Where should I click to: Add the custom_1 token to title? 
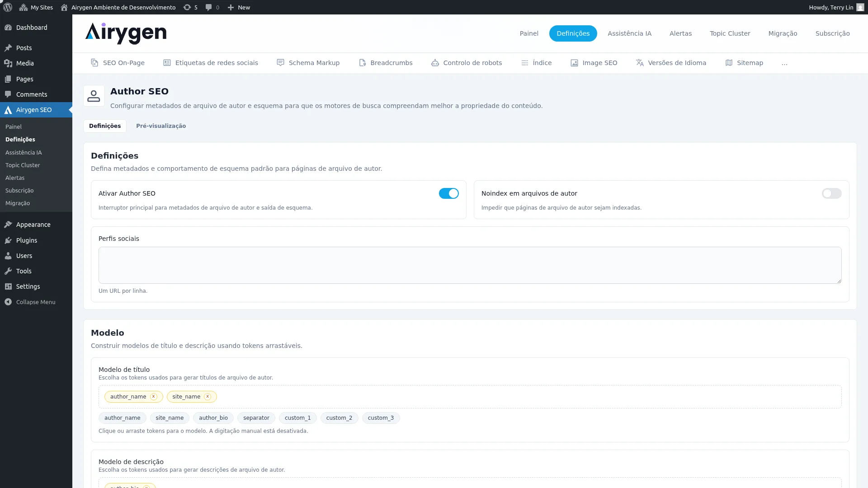click(x=298, y=418)
